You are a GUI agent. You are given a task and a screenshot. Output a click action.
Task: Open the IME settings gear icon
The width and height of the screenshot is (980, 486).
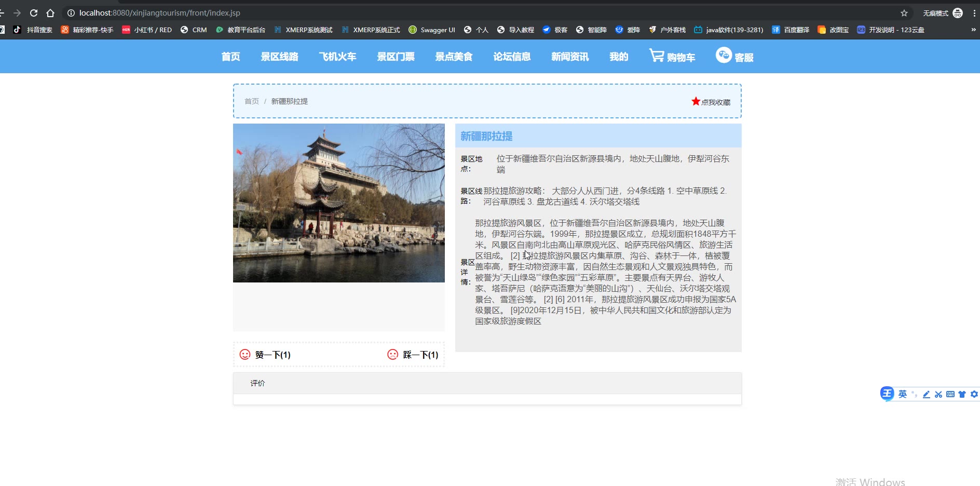click(x=974, y=394)
